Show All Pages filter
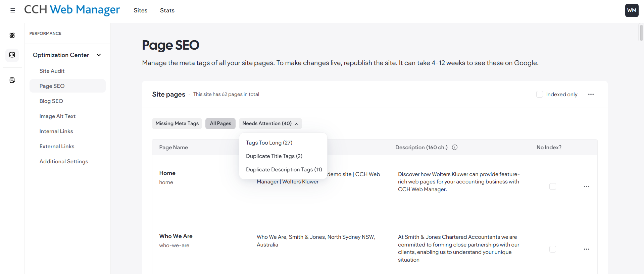 pos(220,123)
